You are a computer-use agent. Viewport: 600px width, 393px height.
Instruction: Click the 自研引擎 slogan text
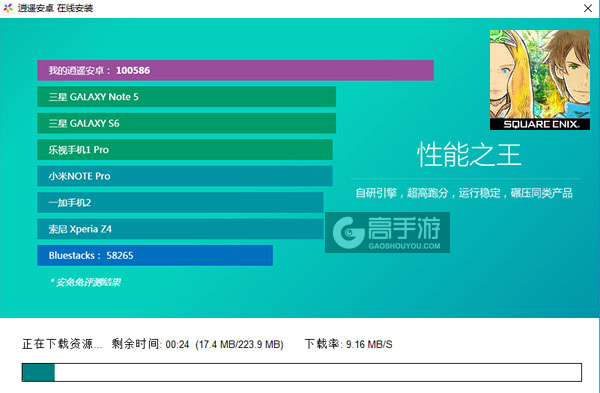[x=464, y=193]
